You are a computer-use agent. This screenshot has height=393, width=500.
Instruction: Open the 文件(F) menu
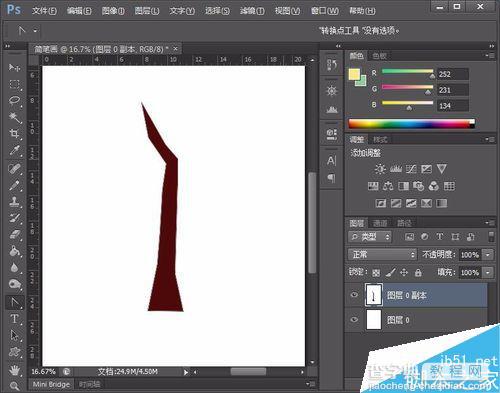click(x=44, y=11)
